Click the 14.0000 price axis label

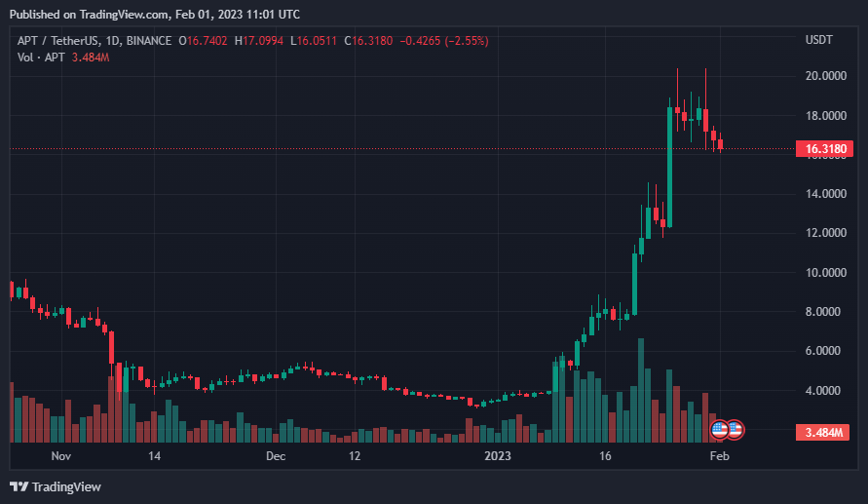(x=825, y=194)
